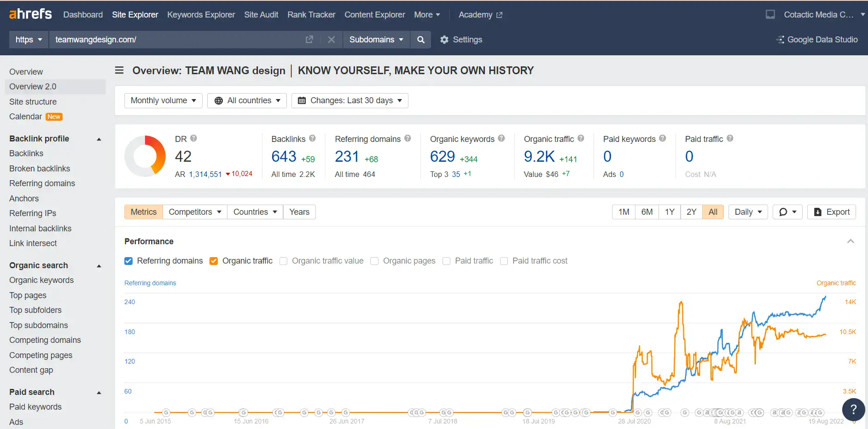
Task: Click the Academy external link icon
Action: pos(499,15)
